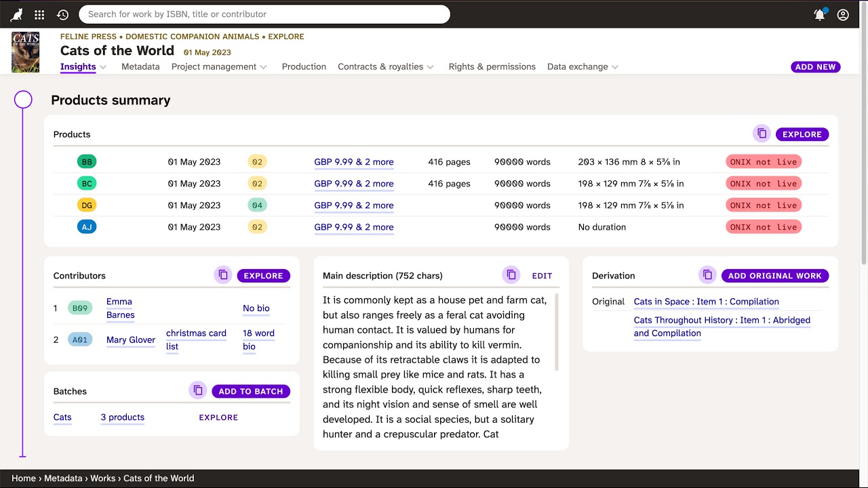Click ONIX not live status in BB row
The image size is (868, 488).
click(764, 162)
